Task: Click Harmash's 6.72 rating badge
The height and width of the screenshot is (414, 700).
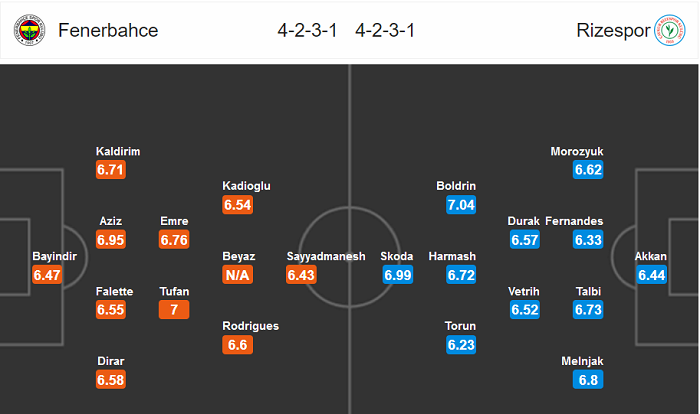Action: tap(461, 275)
